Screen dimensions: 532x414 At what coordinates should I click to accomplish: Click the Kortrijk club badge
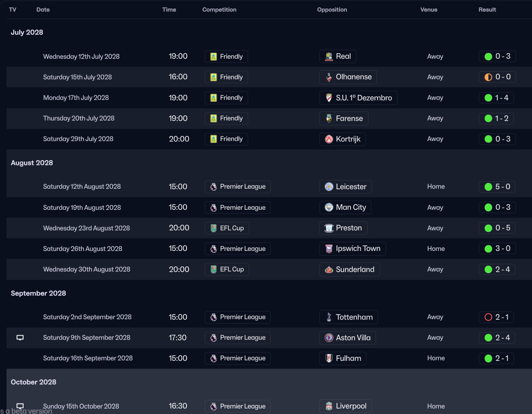[329, 139]
